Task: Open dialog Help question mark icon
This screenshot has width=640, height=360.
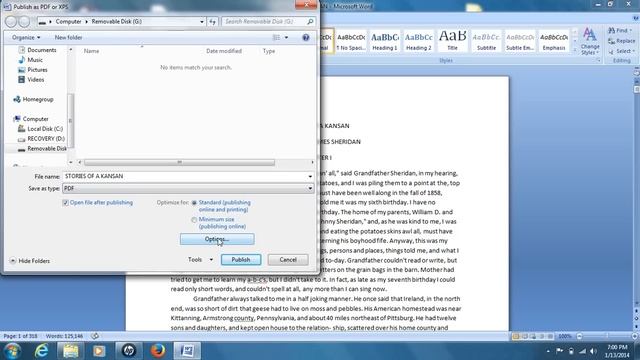Action: pyautogui.click(x=306, y=38)
